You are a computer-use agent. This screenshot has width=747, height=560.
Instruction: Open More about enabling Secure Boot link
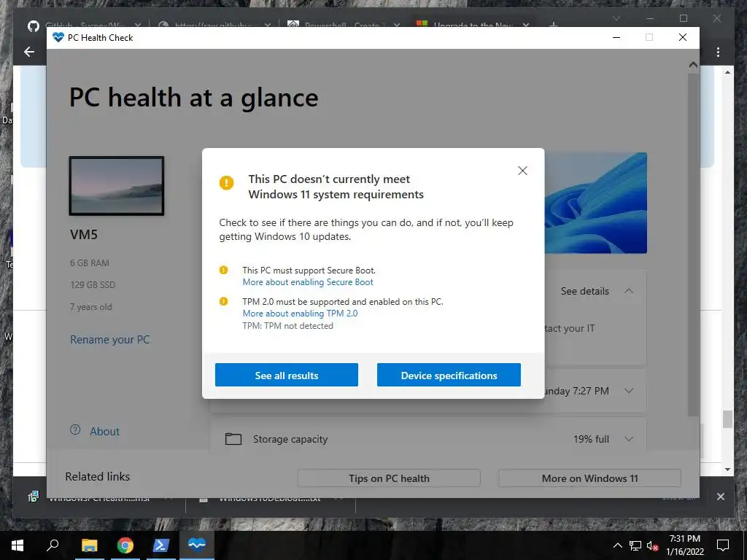tap(308, 282)
